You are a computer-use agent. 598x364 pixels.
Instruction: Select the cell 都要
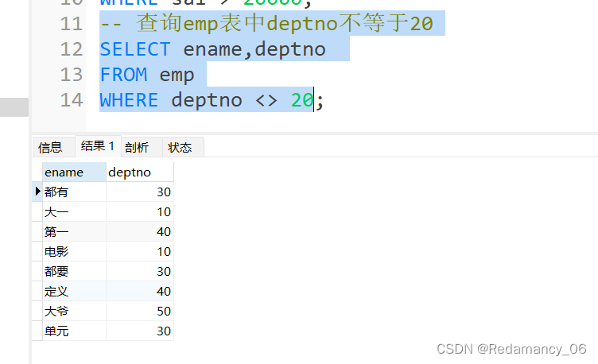74,271
